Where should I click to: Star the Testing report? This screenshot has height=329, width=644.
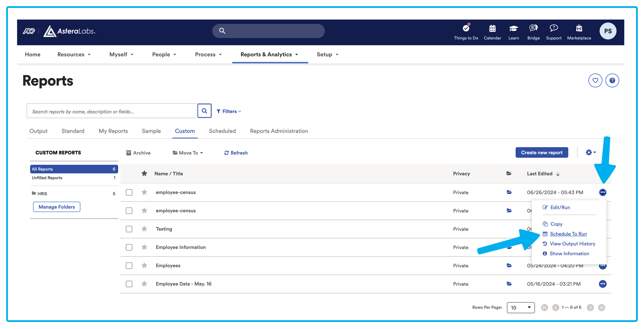click(x=144, y=229)
